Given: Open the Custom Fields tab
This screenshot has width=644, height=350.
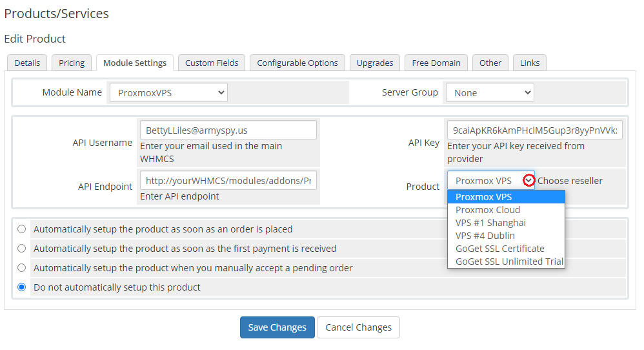Looking at the screenshot, I should click(x=212, y=63).
